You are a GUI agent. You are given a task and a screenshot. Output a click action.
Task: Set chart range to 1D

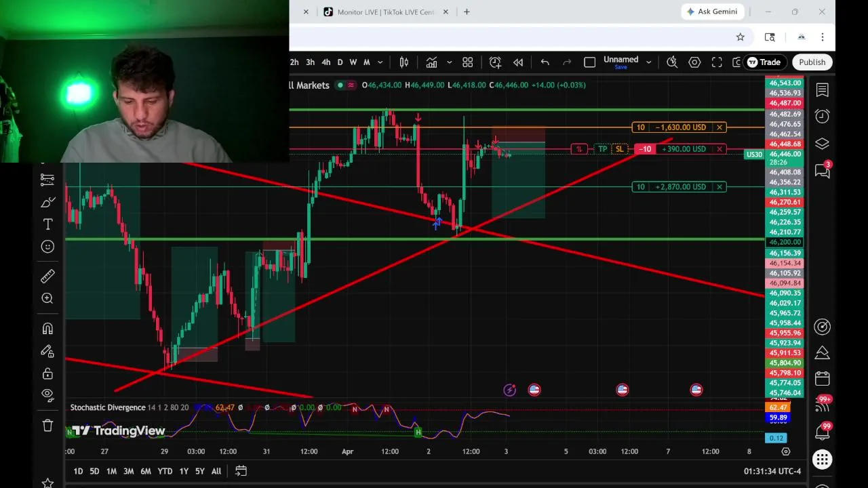78,471
